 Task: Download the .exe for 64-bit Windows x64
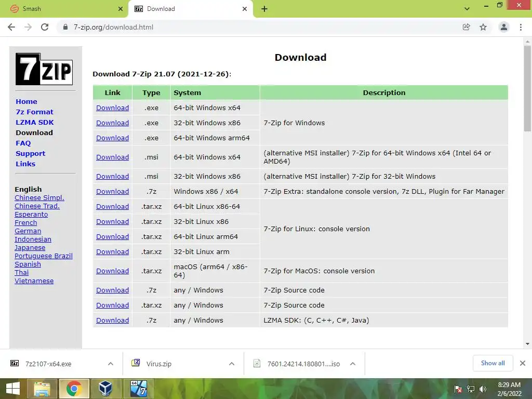click(x=112, y=108)
